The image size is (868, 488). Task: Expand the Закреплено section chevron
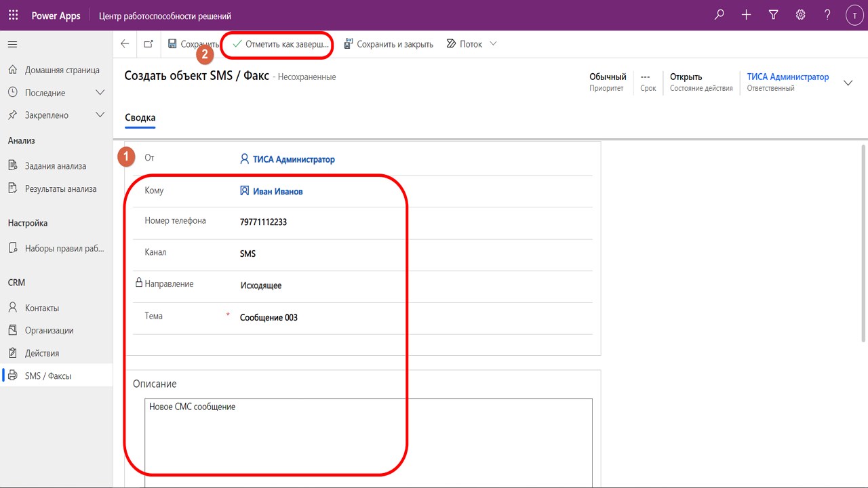click(x=100, y=115)
